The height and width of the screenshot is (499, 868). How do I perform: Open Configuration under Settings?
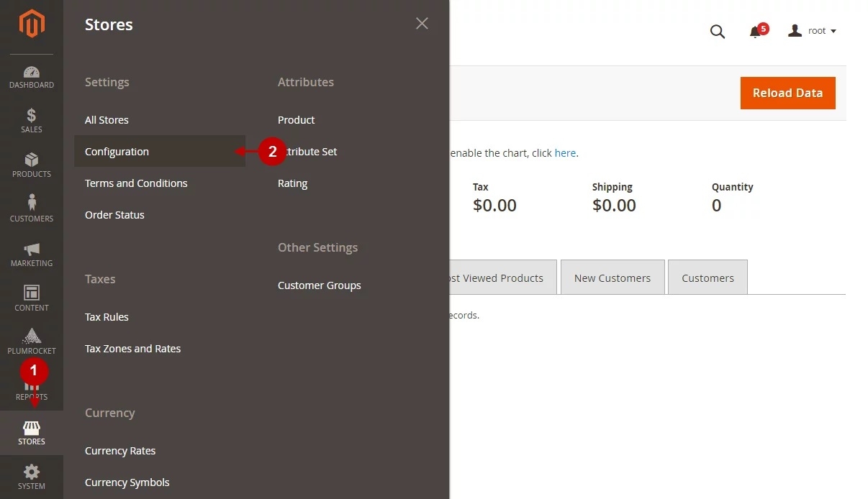pyautogui.click(x=160, y=152)
